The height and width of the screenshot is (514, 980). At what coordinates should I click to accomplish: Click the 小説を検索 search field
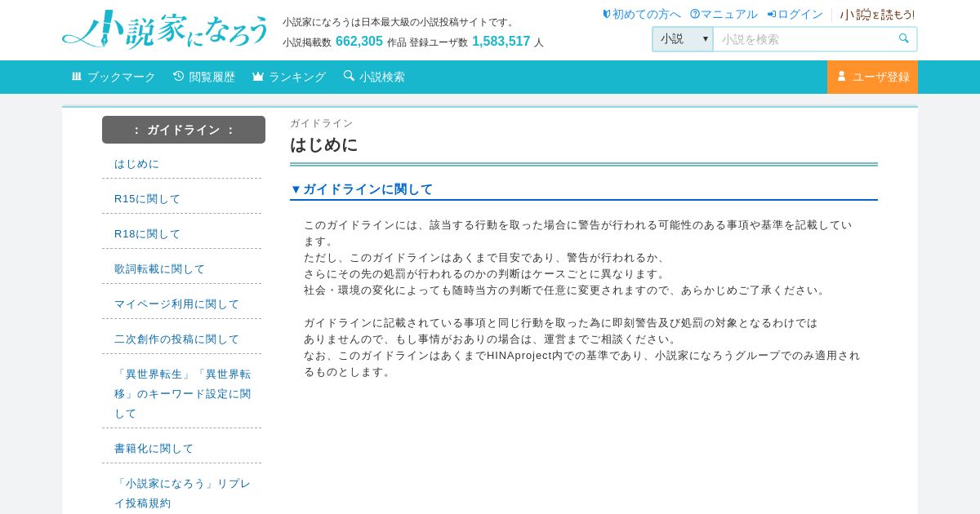coord(804,39)
